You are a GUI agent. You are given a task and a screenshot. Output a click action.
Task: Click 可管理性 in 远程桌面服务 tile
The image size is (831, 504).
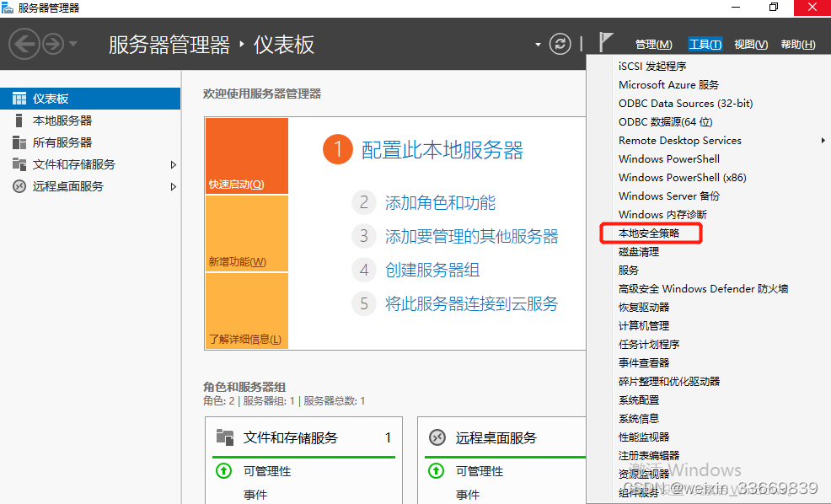[479, 471]
